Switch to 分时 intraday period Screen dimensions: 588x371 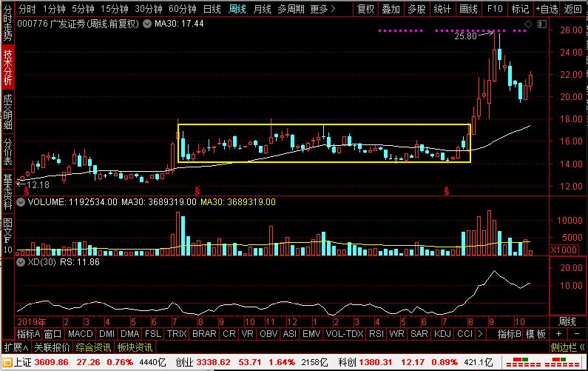point(27,9)
